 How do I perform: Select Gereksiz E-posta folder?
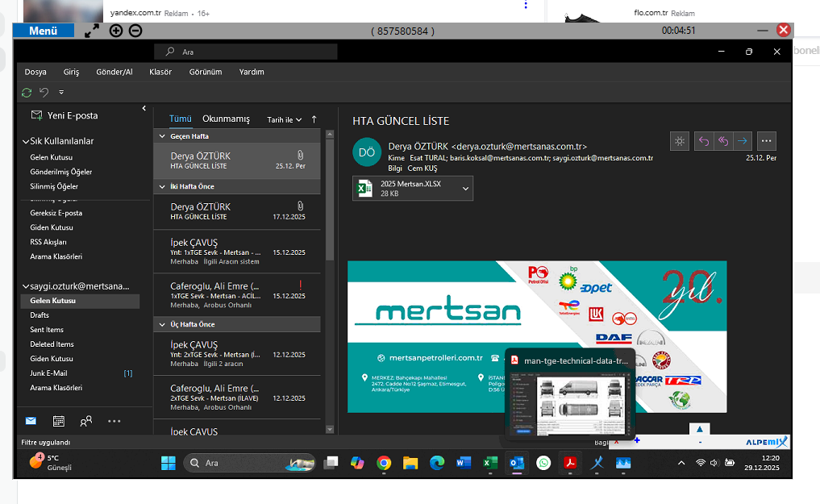[56, 214]
